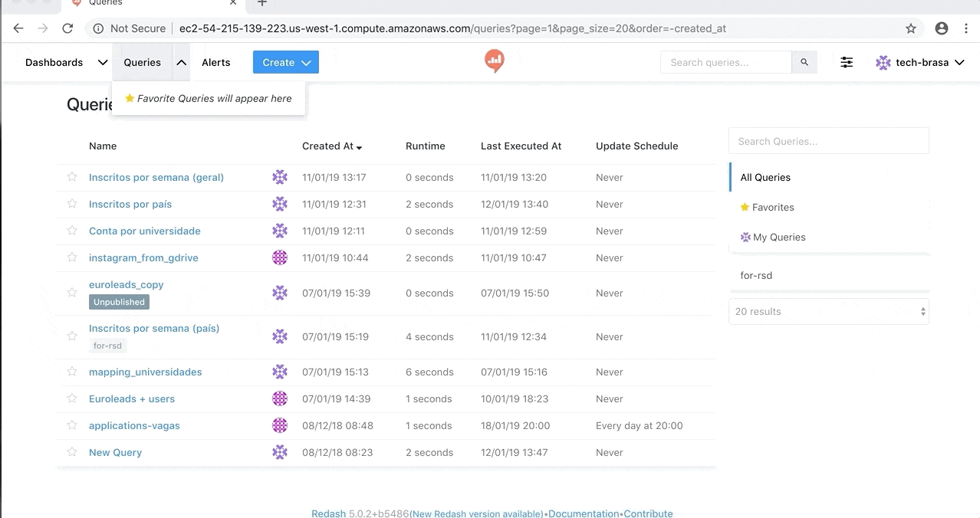
Task: Click the browser profile avatar icon
Action: [x=942, y=28]
